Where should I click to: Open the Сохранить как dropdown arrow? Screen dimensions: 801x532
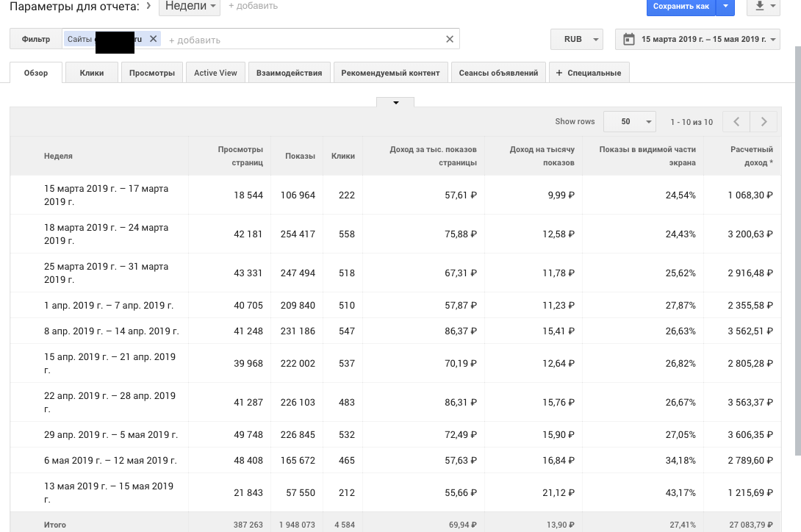point(725,7)
